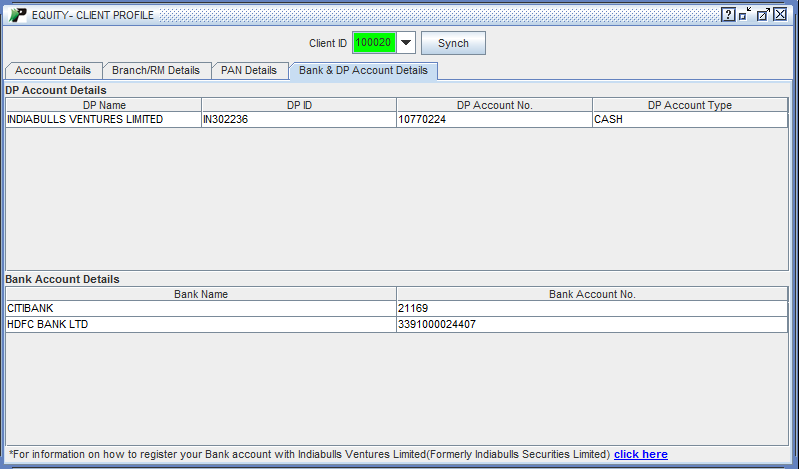
Task: Open the Client ID dropdown arrow
Action: [405, 43]
